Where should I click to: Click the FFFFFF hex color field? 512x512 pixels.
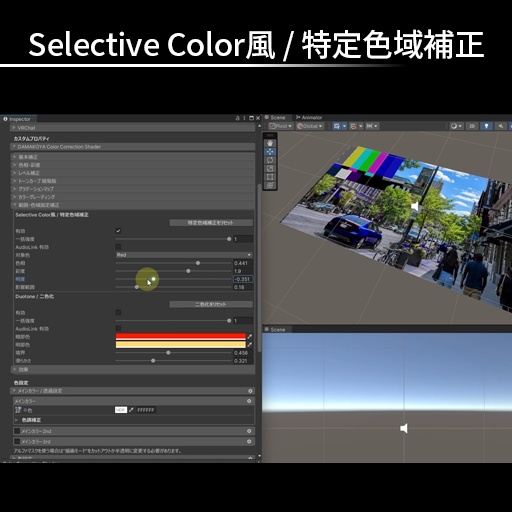point(146,410)
